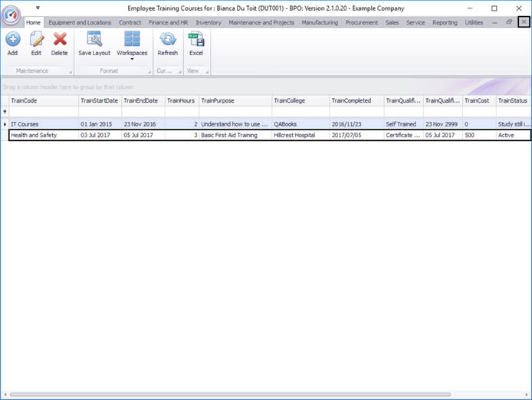
Task: Open the Inventory tab
Action: pos(209,22)
